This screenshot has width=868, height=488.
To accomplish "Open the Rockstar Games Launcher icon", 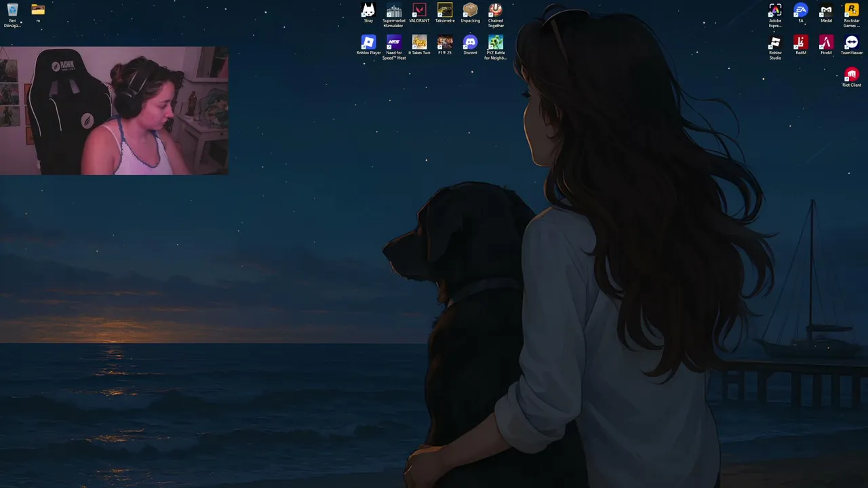I will pos(852,15).
